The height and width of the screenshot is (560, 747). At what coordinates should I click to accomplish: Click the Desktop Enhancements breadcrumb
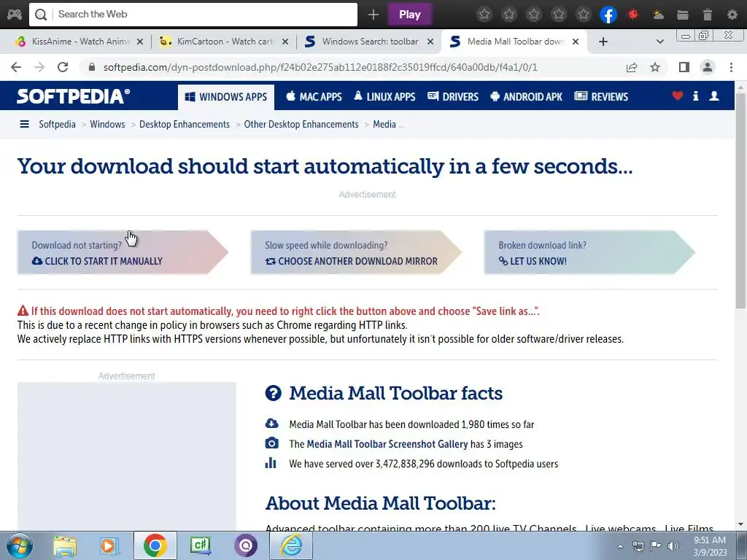click(185, 124)
